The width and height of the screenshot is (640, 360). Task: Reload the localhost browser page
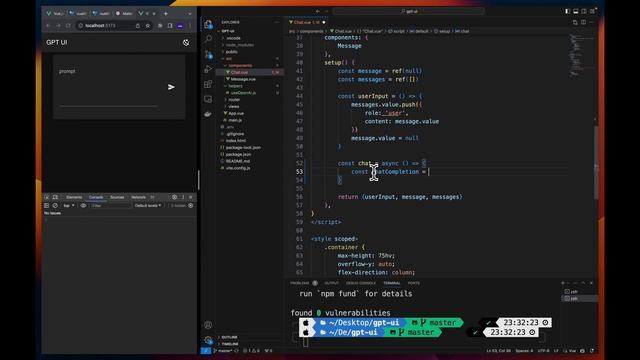(x=68, y=25)
